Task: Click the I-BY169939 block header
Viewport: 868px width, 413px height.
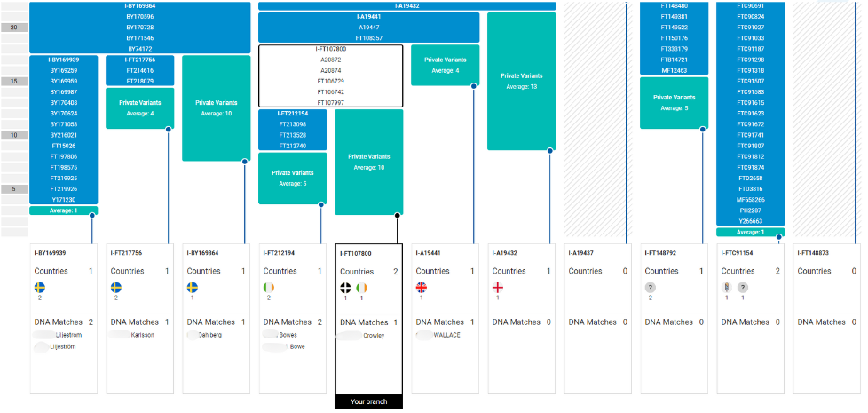Action: [x=64, y=60]
